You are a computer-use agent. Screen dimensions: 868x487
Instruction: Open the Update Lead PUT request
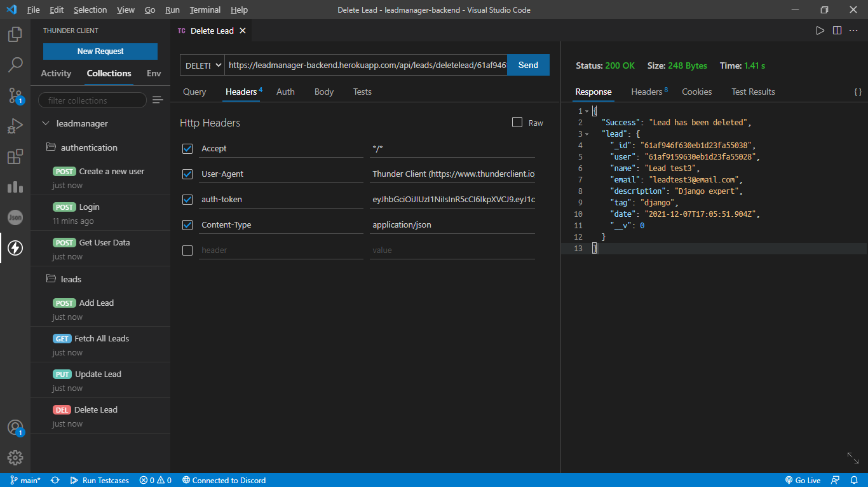100,380
